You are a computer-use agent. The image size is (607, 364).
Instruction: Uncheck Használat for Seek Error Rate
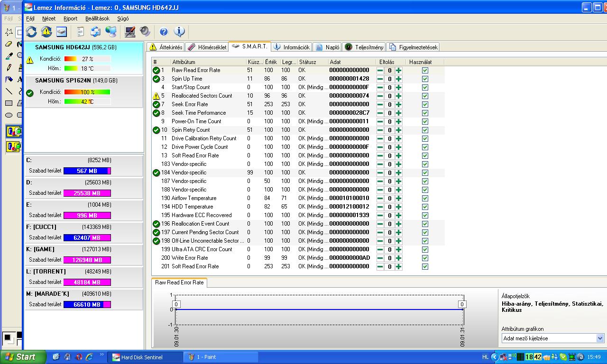[425, 104]
